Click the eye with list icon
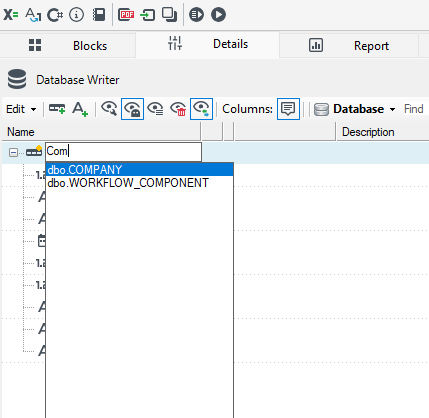The height and width of the screenshot is (418, 429). click(x=155, y=109)
